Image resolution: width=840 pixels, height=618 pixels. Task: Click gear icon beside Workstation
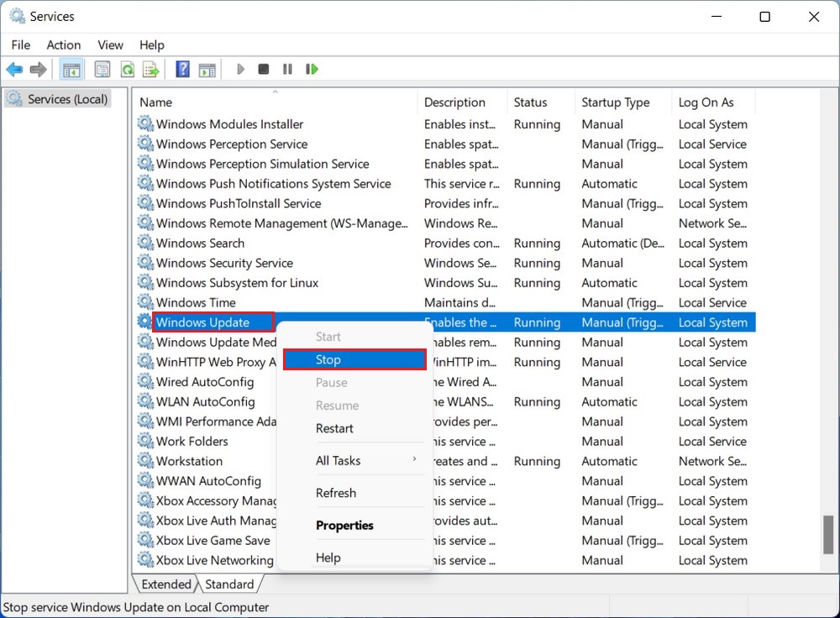pyautogui.click(x=145, y=460)
